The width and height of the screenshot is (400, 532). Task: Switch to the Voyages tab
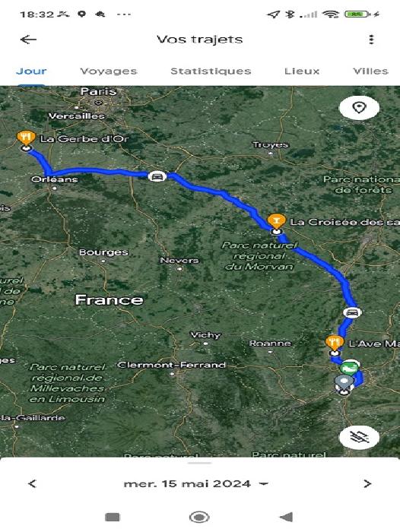(109, 71)
